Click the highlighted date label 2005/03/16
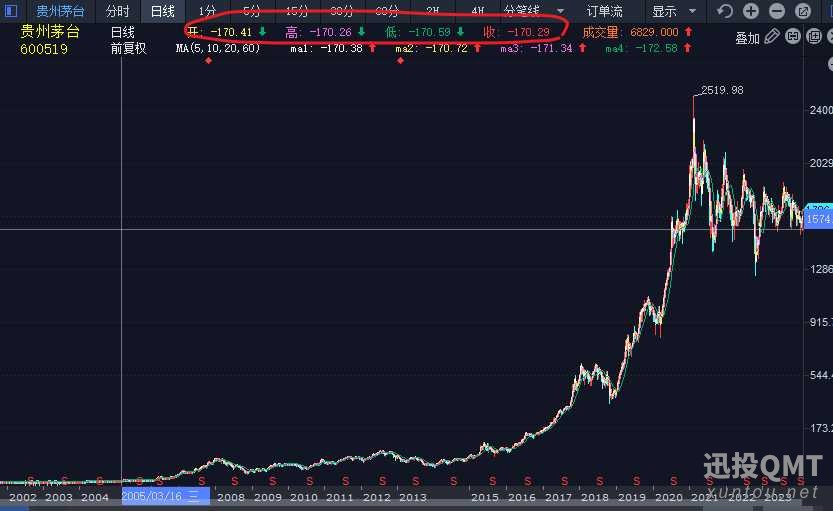 coord(166,497)
